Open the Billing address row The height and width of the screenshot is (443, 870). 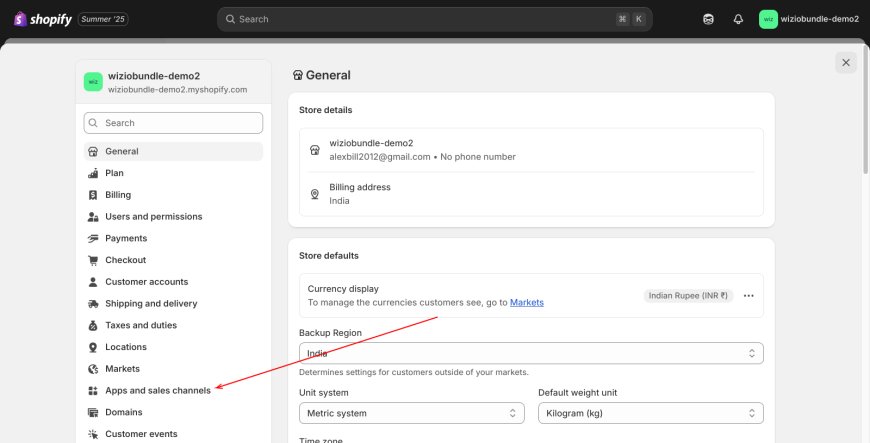point(531,194)
